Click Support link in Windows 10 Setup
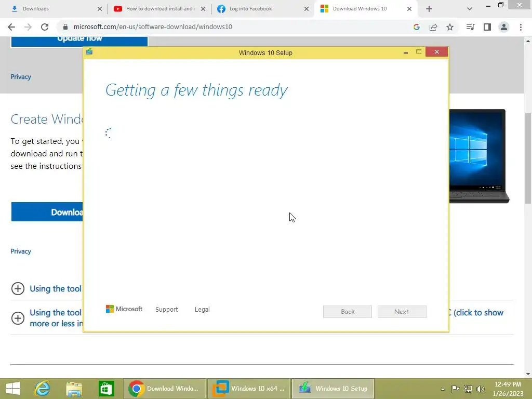 point(167,310)
